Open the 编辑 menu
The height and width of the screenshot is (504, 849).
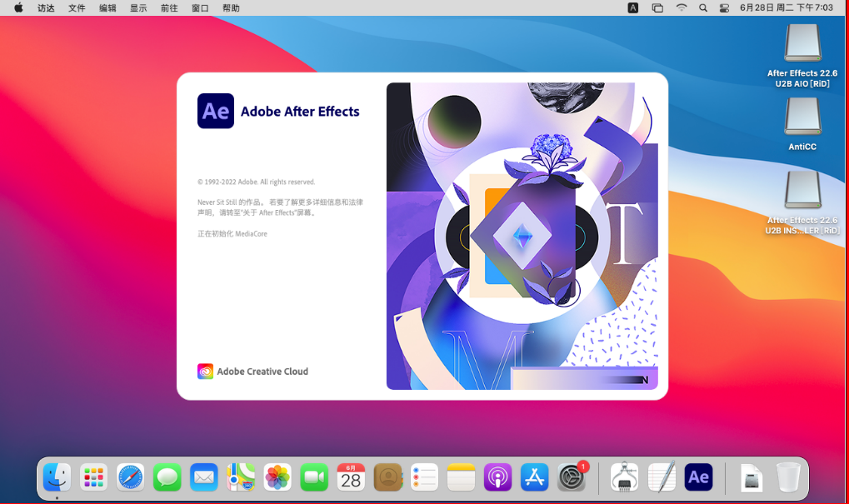[x=107, y=8]
